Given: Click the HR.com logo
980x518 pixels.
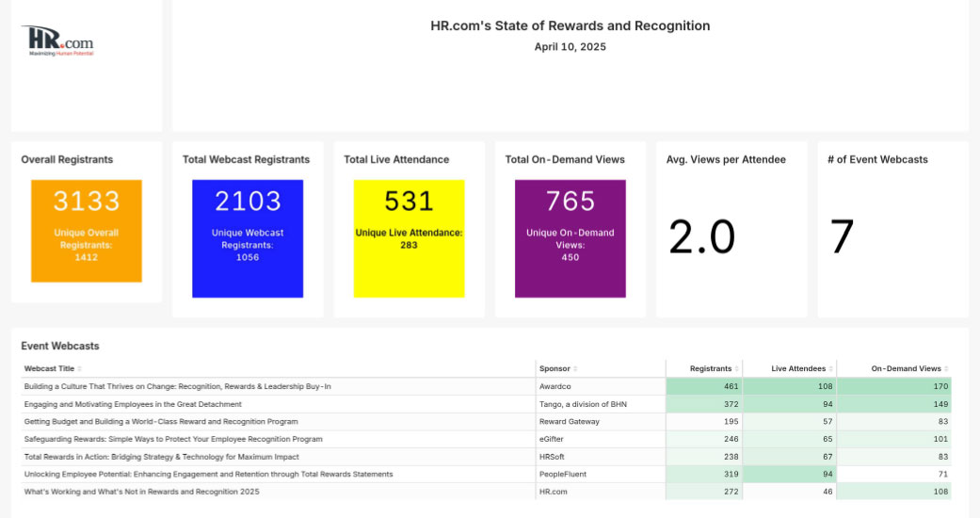Looking at the screenshot, I should (57, 40).
